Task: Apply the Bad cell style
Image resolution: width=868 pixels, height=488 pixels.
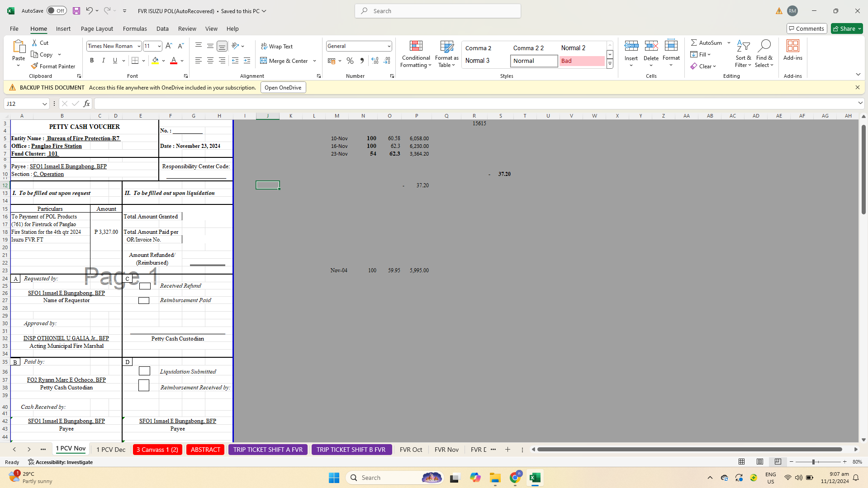Action: (x=582, y=61)
